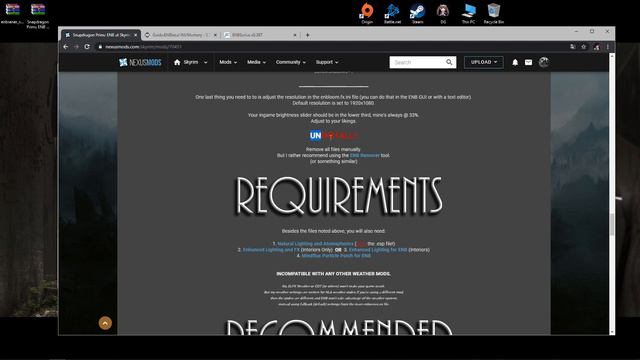Focus the Nexus Mods search field
This screenshot has height=360, width=640.
pos(417,62)
